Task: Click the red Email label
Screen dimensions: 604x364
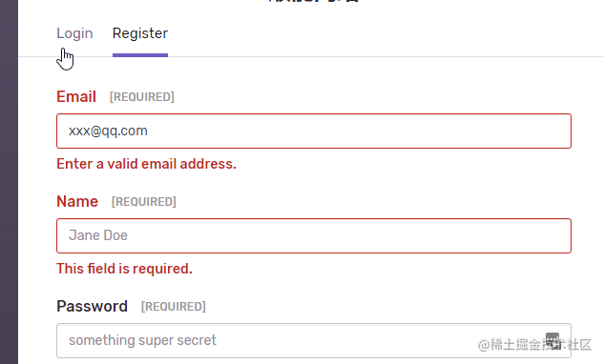Action: (76, 96)
